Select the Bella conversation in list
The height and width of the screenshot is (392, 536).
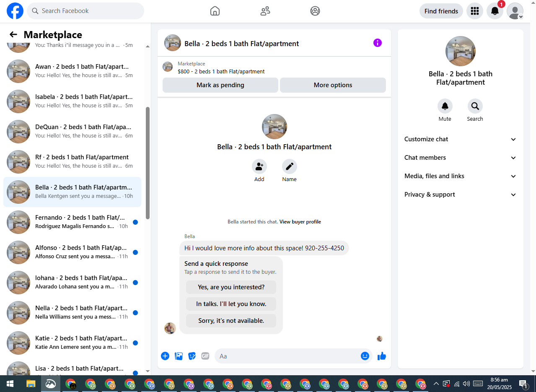(x=72, y=192)
